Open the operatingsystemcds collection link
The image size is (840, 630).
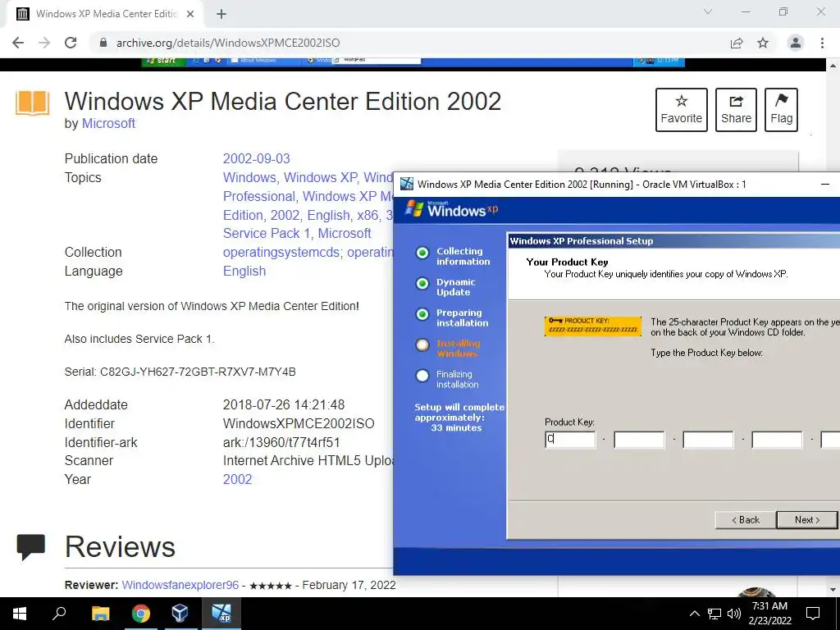coord(281,252)
